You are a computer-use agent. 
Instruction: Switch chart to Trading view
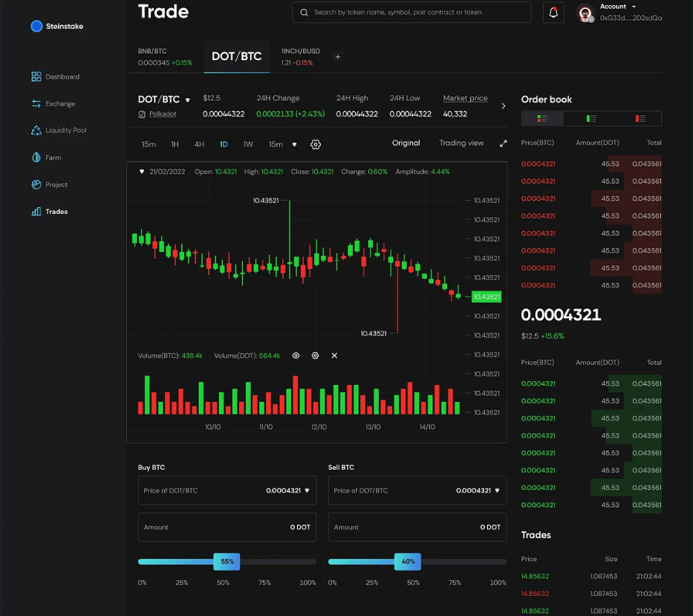[x=461, y=143]
